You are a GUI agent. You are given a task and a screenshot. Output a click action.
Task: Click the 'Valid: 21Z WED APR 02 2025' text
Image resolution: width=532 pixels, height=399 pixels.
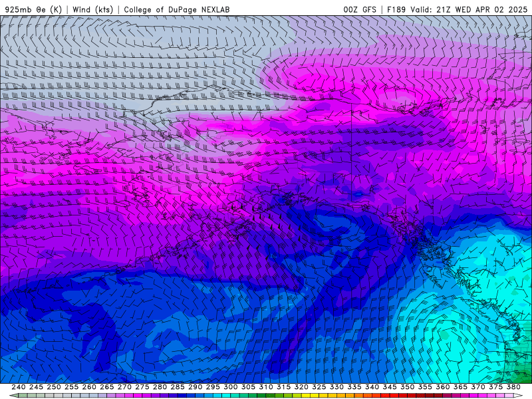tap(469, 9)
